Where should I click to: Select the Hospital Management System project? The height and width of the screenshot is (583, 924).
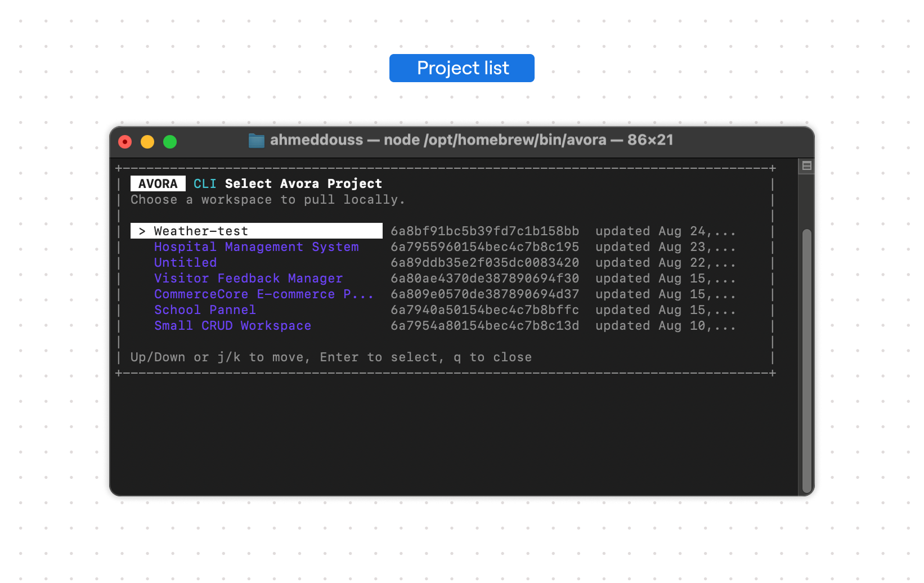pos(257,247)
